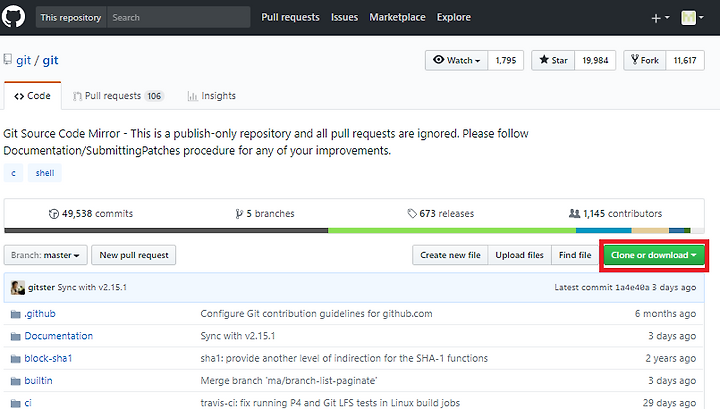Viewport: 720px width, 409px height.
Task: Open the builtin folder
Action: pyautogui.click(x=39, y=381)
